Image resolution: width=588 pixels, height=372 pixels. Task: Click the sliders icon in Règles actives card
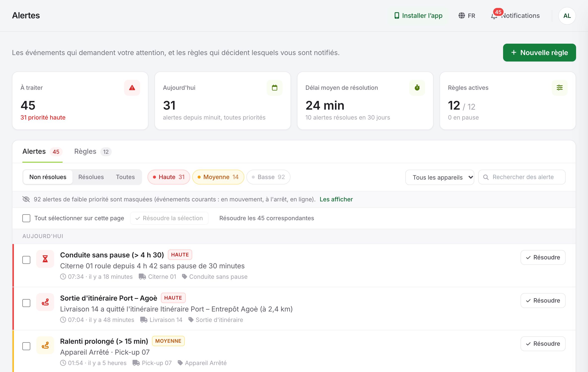pos(560,88)
